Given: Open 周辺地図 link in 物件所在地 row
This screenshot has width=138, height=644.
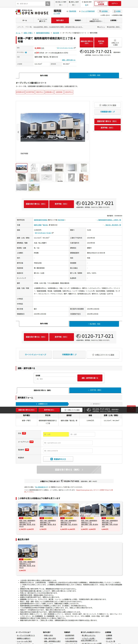Looking at the screenshot, I should (61, 220).
